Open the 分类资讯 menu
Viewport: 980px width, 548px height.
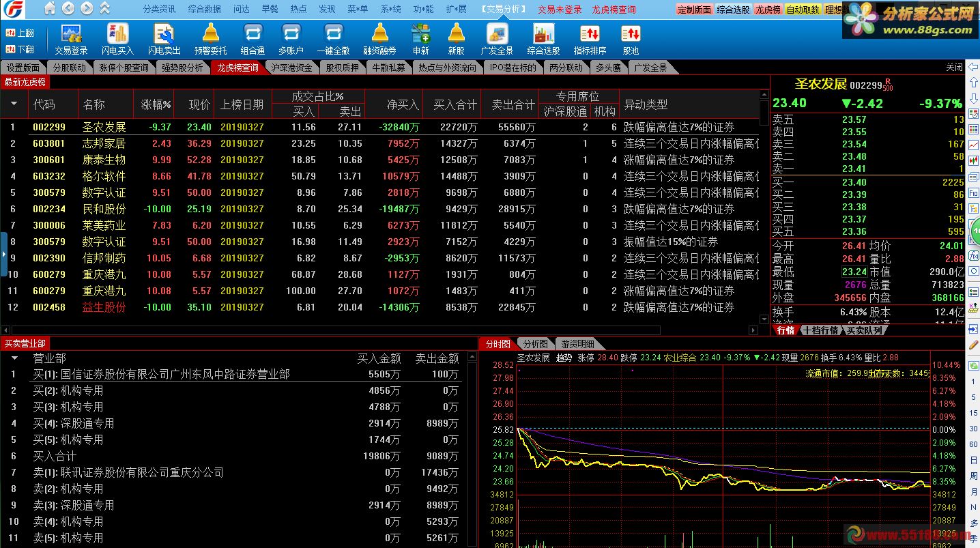pos(159,9)
